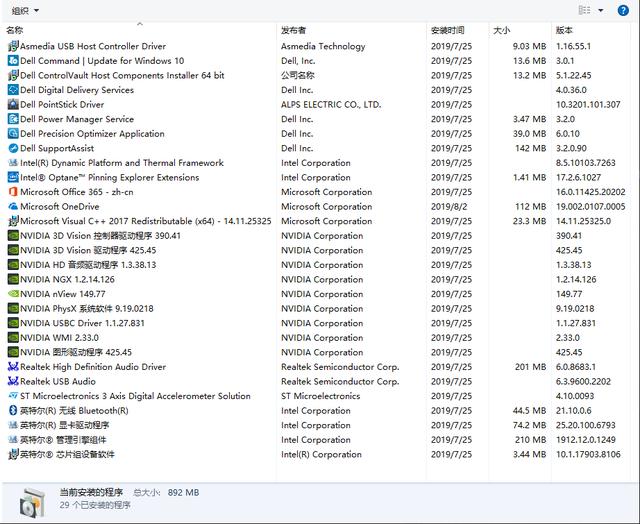Screen dimensions: 640x524
Task: Click version 8.5.10103.7263
Action: click(x=586, y=163)
